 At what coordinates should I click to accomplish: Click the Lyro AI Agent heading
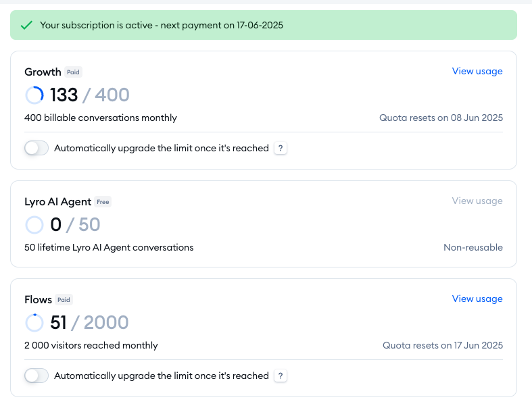click(57, 202)
